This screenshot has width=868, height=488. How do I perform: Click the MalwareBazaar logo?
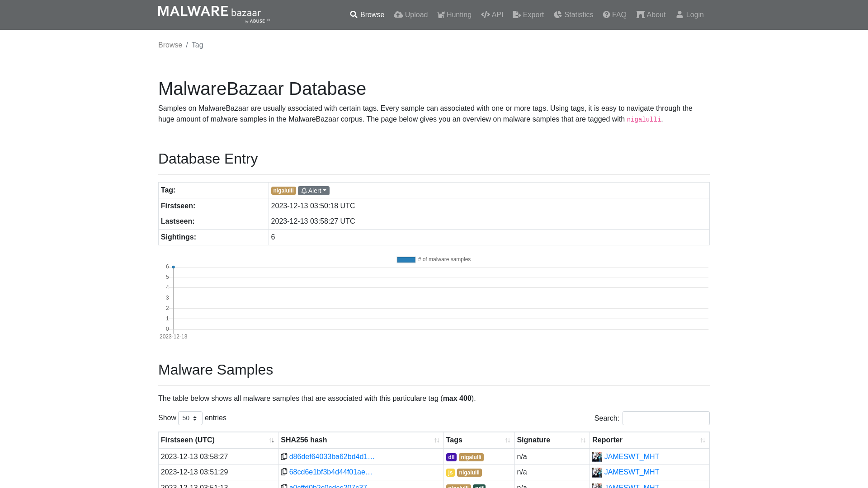coord(214,14)
